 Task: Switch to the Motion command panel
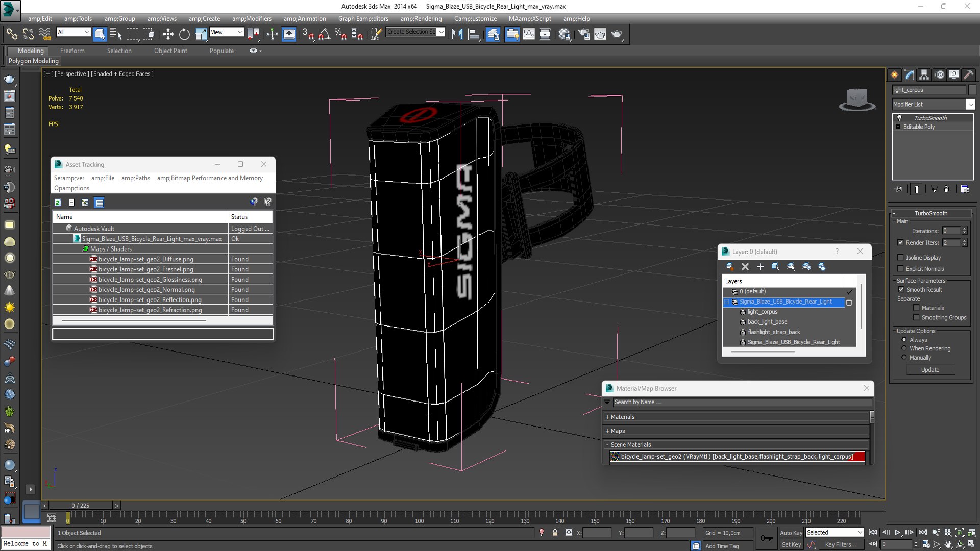coord(940,75)
